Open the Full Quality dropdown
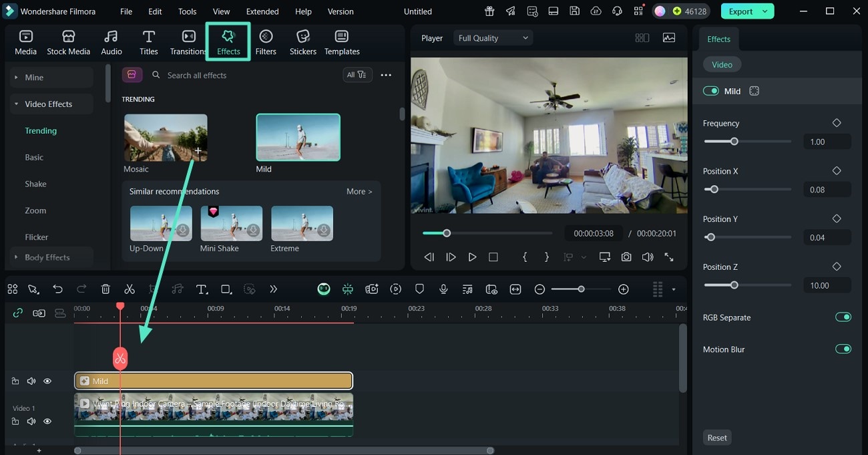This screenshot has height=455, width=868. [x=493, y=38]
